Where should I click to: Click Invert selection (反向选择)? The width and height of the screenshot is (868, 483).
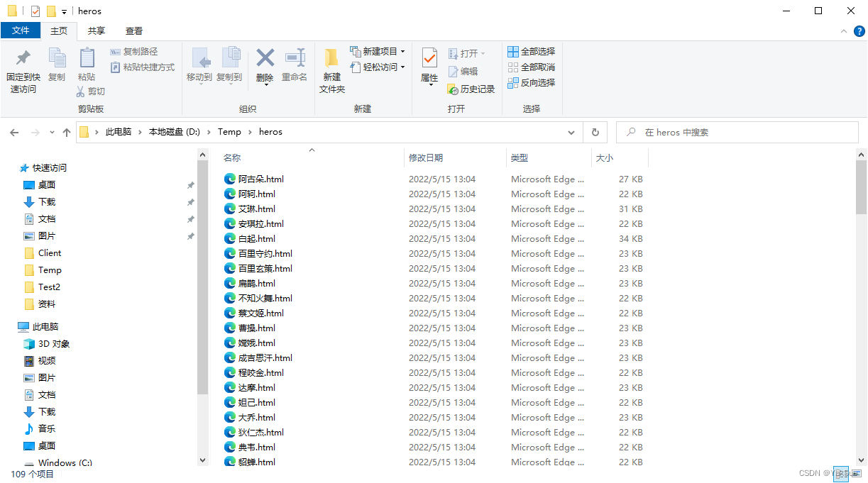(x=531, y=83)
